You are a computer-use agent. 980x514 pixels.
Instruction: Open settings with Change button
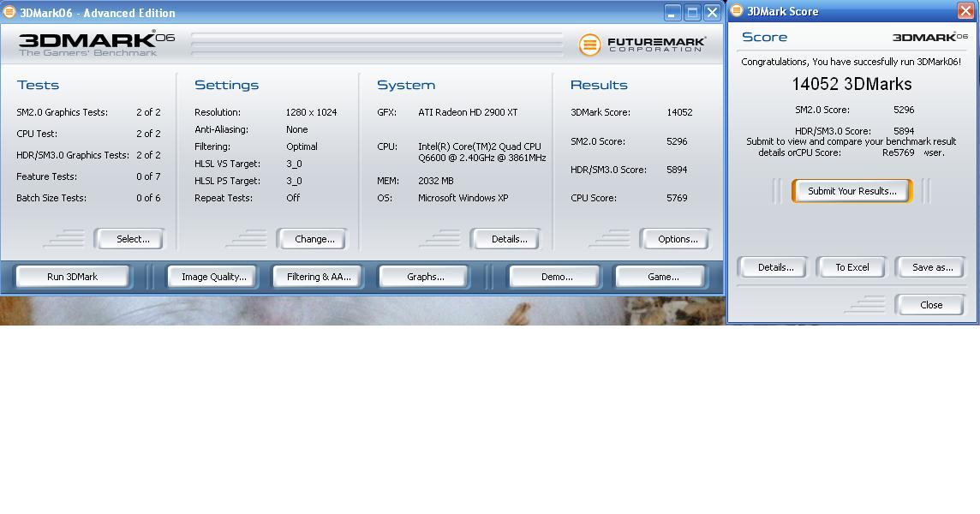pos(313,239)
